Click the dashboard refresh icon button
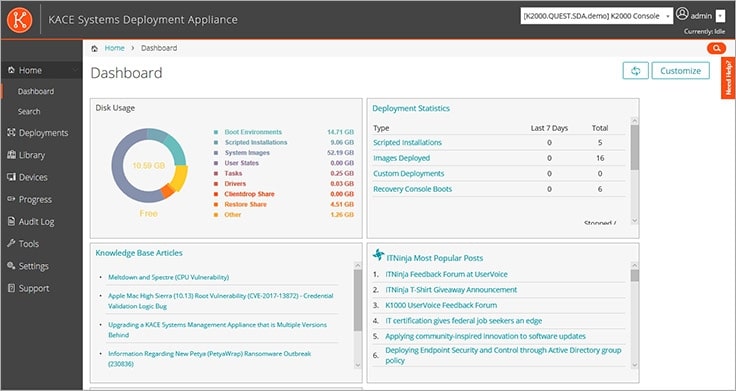The width and height of the screenshot is (736, 391). coord(636,71)
